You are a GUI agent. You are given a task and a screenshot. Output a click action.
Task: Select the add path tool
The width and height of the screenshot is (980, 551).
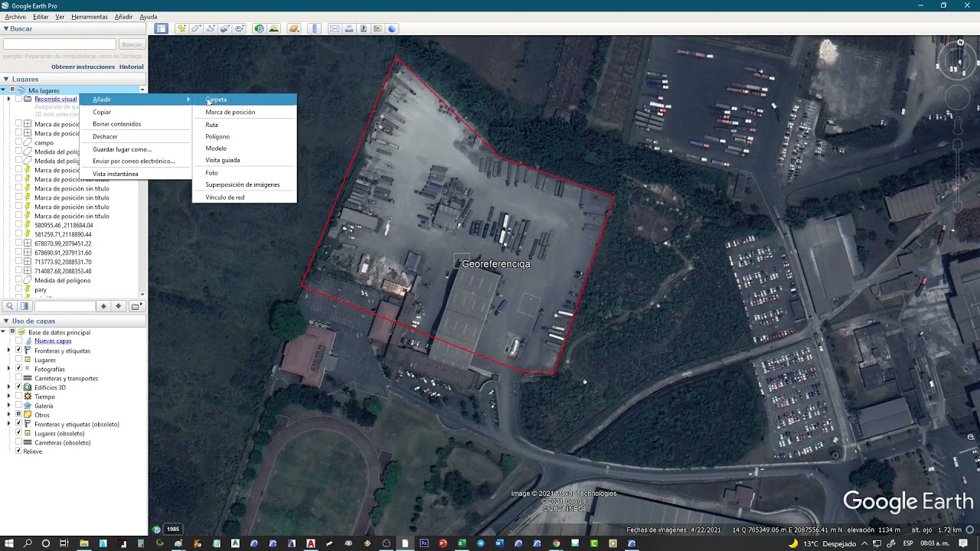point(211,29)
